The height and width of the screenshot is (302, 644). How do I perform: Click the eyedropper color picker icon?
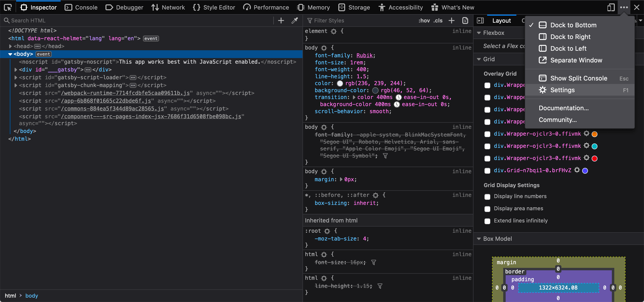point(295,20)
